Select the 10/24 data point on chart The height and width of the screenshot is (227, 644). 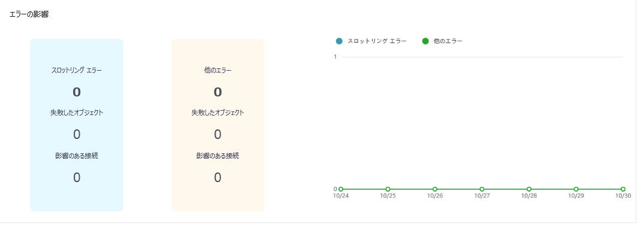point(341,189)
